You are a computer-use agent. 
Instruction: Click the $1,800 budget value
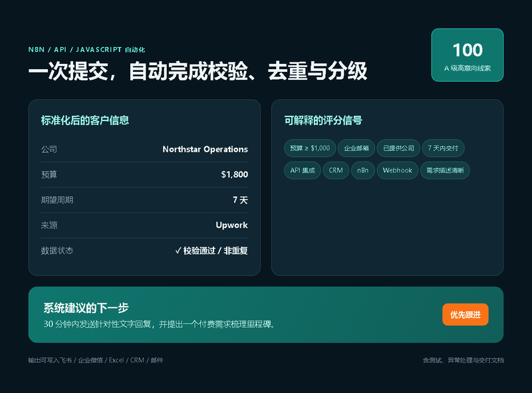(x=235, y=174)
